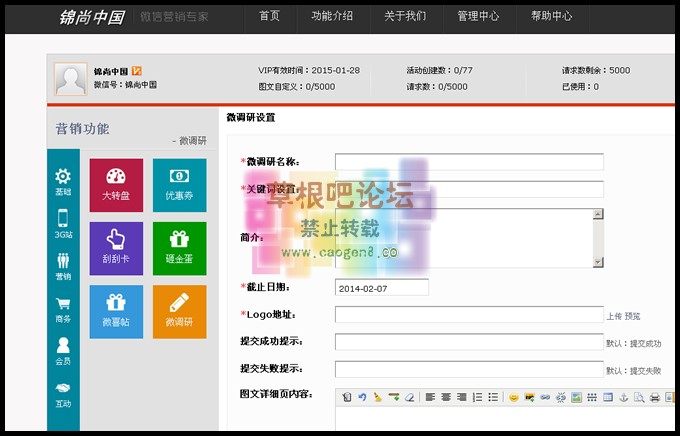Insert numbered list in editor

point(477,397)
